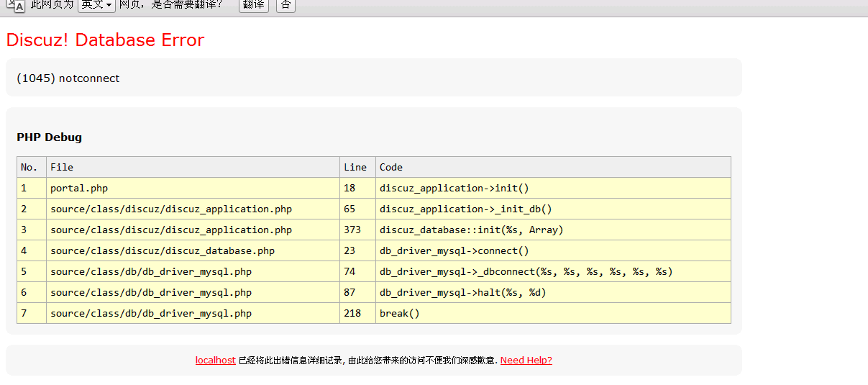Click line number 218 cell
The height and width of the screenshot is (385, 868).
point(358,314)
